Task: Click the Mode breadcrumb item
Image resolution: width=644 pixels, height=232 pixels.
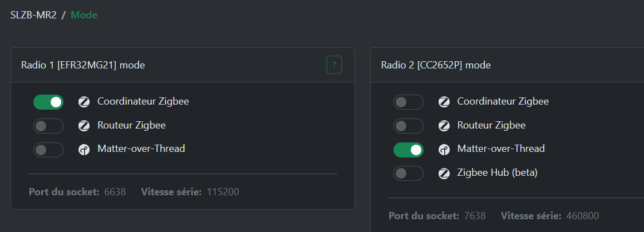Action: tap(84, 15)
